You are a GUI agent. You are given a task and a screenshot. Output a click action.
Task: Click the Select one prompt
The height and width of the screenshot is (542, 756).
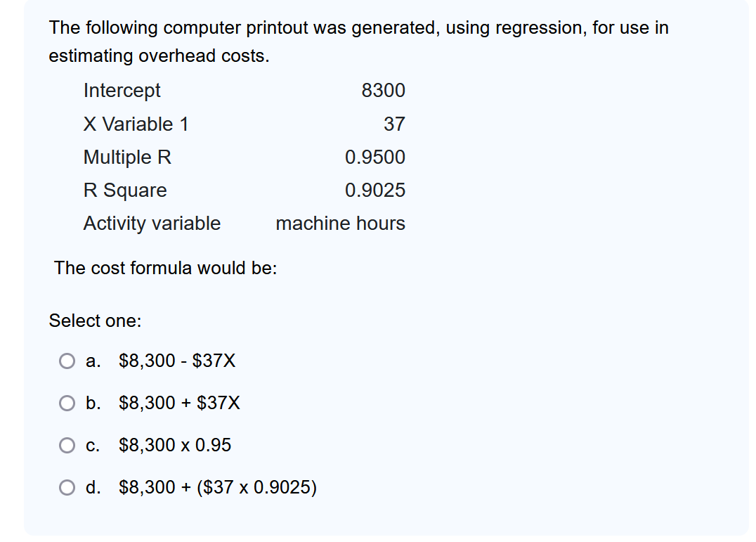point(93,321)
